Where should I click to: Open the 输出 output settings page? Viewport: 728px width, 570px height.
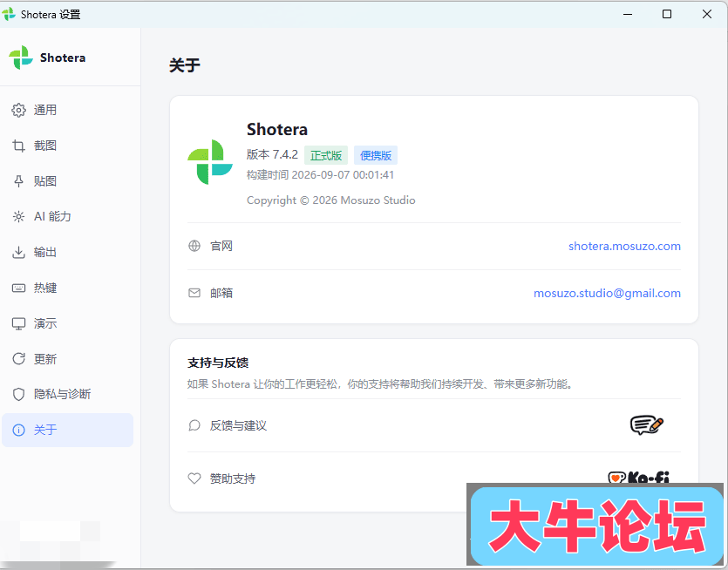pyautogui.click(x=67, y=252)
